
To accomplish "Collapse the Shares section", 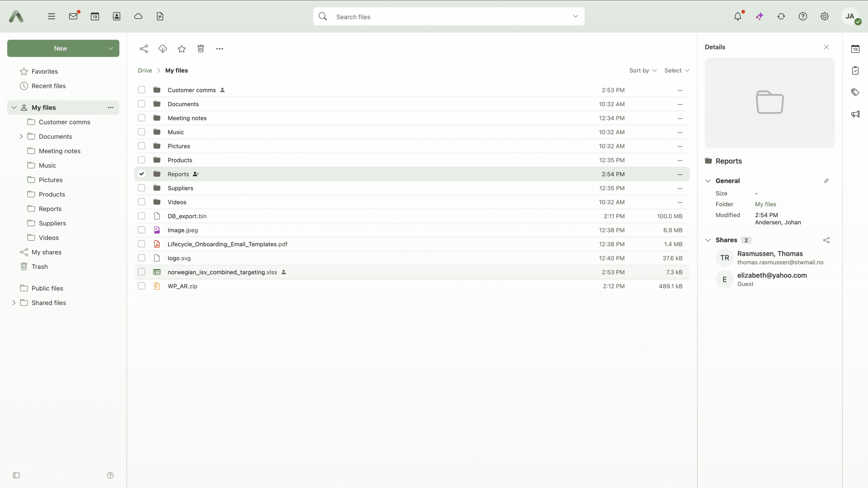I will click(708, 240).
